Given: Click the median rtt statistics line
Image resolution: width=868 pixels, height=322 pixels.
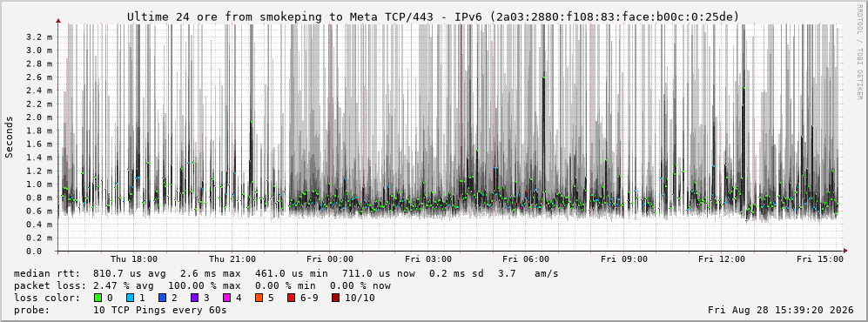Looking at the screenshot, I should 286,274.
